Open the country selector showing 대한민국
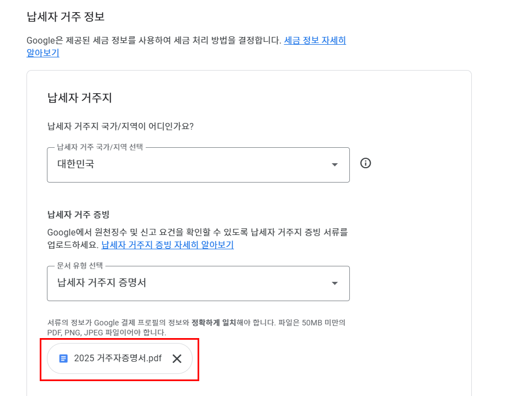Image resolution: width=532 pixels, height=396 pixels. coord(188,164)
